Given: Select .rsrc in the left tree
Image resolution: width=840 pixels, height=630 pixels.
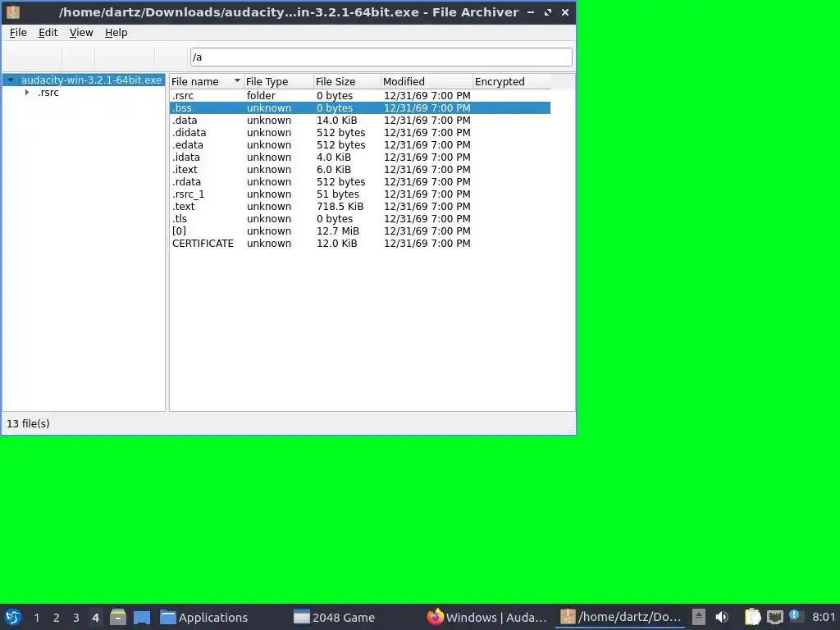Looking at the screenshot, I should pos(48,93).
